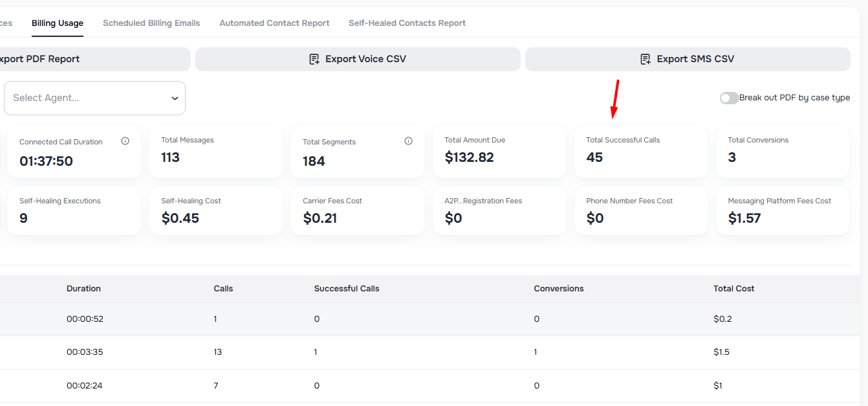Click the Total Successful Calls card

click(x=640, y=152)
